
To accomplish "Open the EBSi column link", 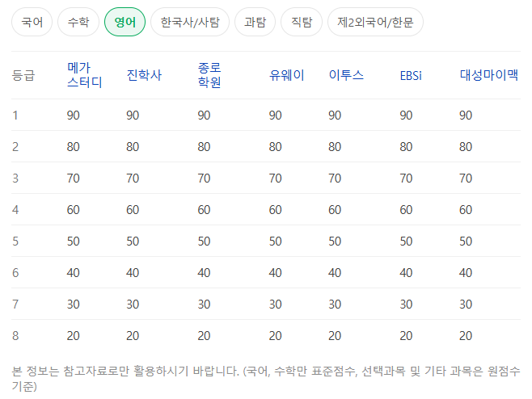I will click(x=411, y=75).
